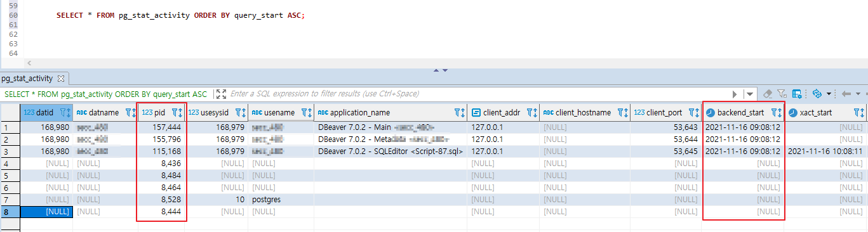The width and height of the screenshot is (868, 232).
Task: Click usesysid cell with value 10
Action: coord(217,200)
